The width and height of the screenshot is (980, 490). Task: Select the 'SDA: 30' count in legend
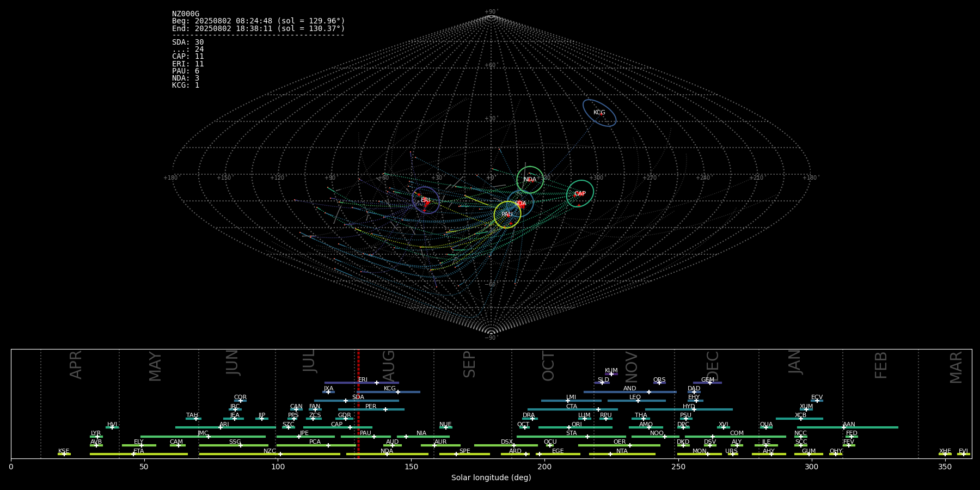(x=188, y=42)
